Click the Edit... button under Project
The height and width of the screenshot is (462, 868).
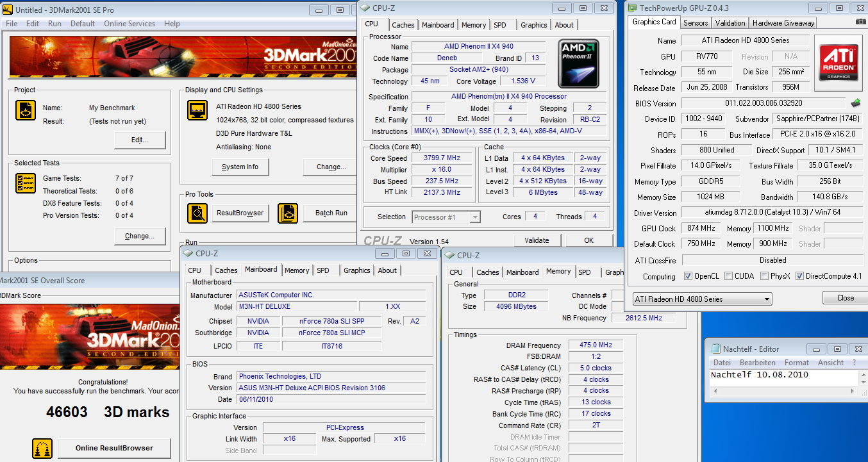140,140
